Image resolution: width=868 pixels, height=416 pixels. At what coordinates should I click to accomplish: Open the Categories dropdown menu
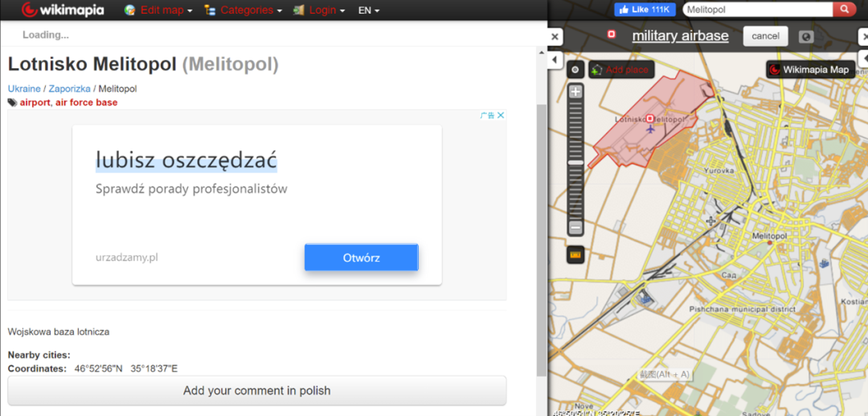[251, 10]
